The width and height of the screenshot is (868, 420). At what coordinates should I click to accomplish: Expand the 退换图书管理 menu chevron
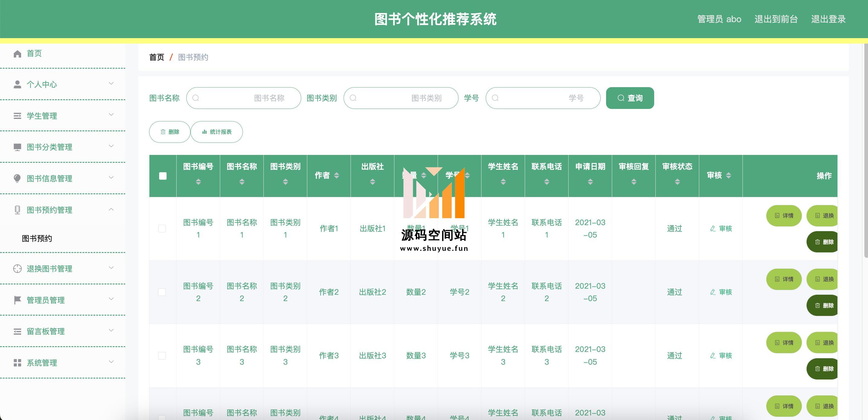point(111,267)
